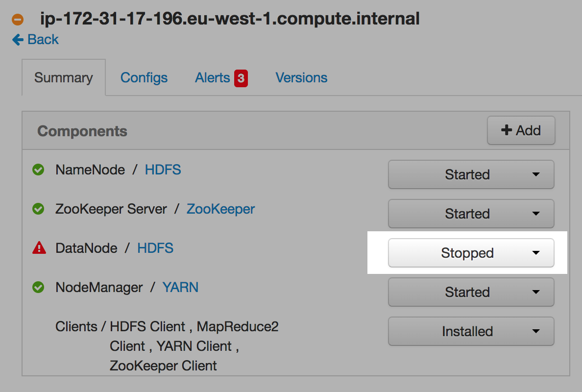Click the NameNode green check icon

tap(38, 170)
